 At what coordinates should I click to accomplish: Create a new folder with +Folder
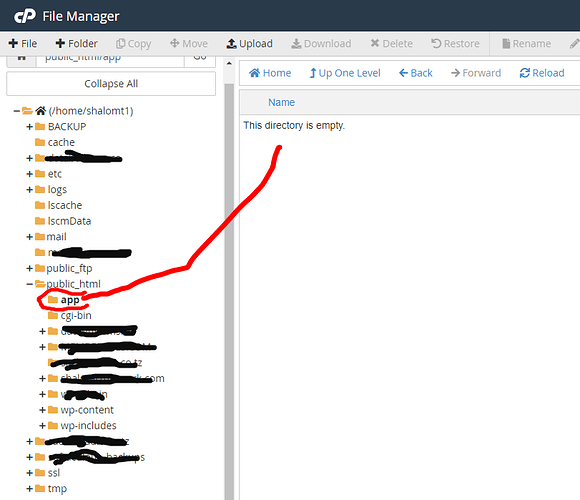coord(77,44)
